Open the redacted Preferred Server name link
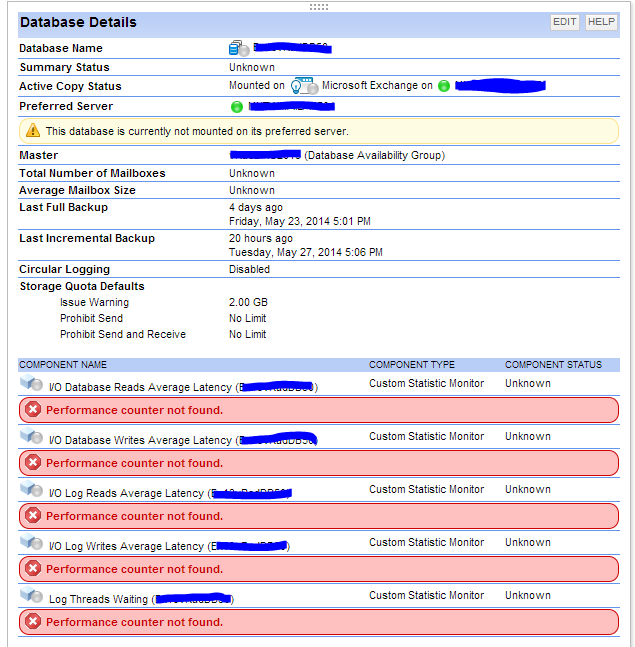This screenshot has height=647, width=635. [x=292, y=106]
